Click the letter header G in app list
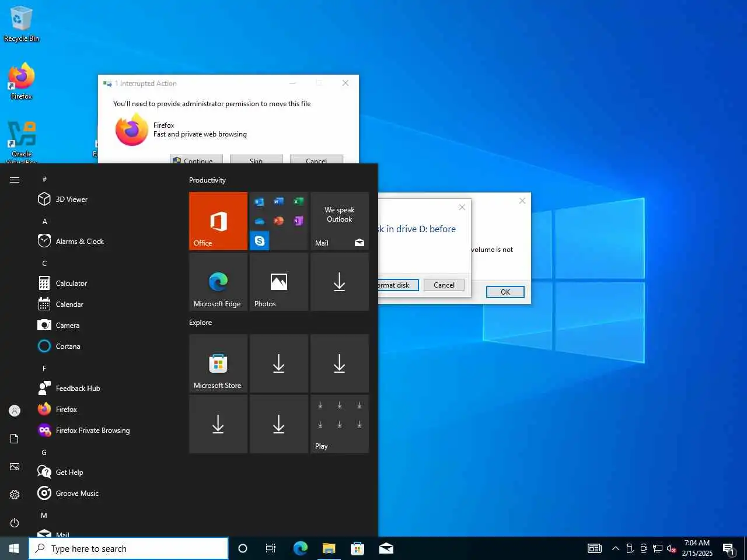The image size is (747, 560). click(44, 453)
